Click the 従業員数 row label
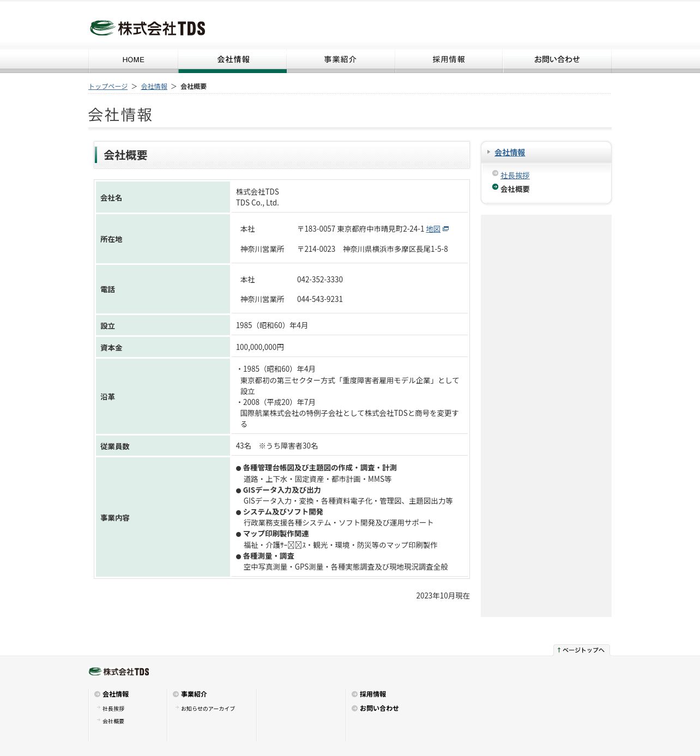The width and height of the screenshot is (700, 756). click(115, 446)
